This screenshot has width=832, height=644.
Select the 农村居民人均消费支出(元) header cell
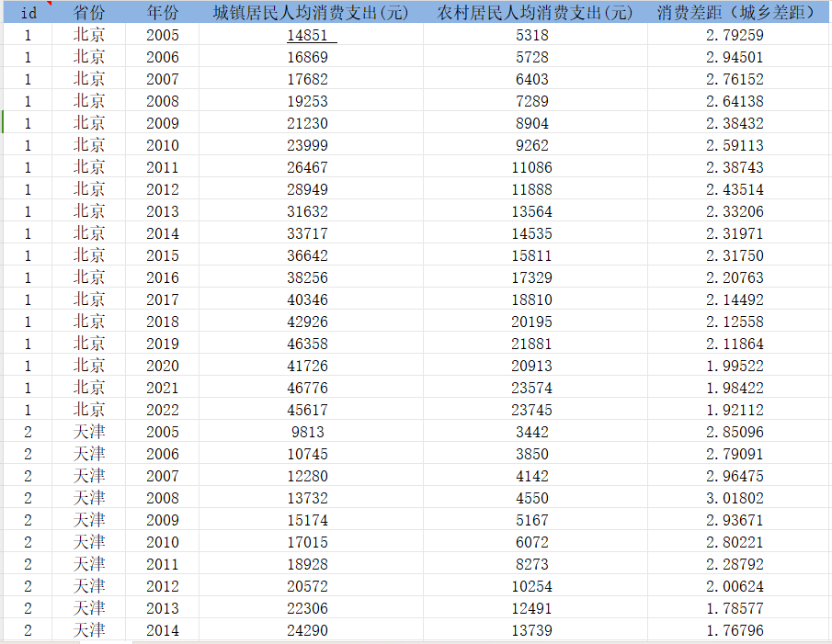pyautogui.click(x=534, y=13)
